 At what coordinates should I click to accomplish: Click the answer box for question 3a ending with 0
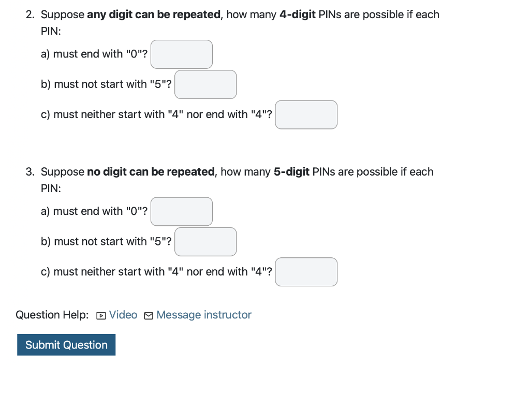[x=181, y=211]
